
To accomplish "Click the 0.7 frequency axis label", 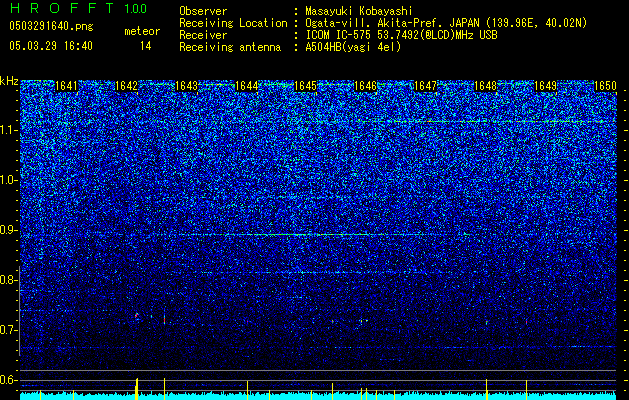I will pyautogui.click(x=8, y=330).
